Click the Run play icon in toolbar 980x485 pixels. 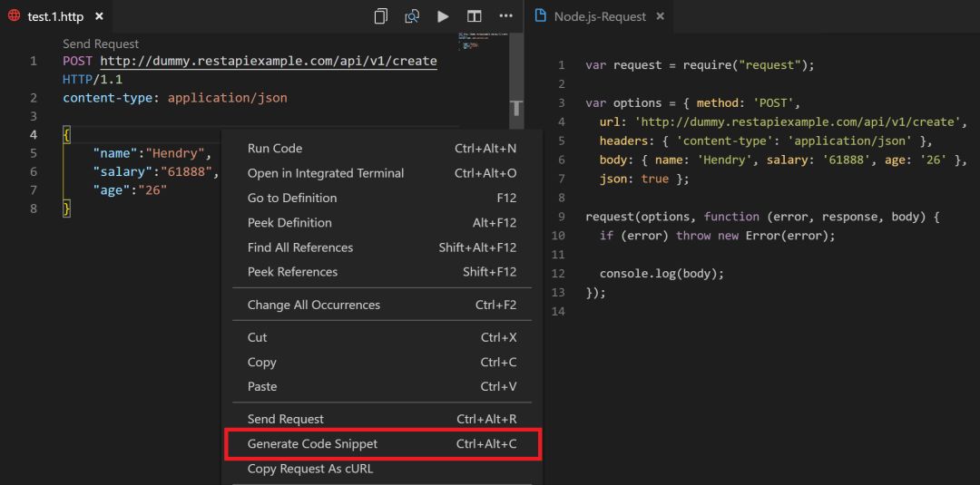[443, 16]
